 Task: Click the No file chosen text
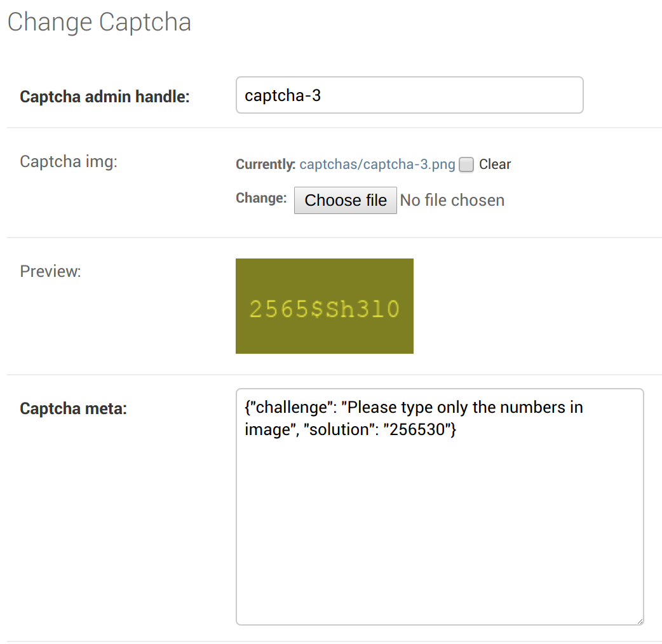452,200
